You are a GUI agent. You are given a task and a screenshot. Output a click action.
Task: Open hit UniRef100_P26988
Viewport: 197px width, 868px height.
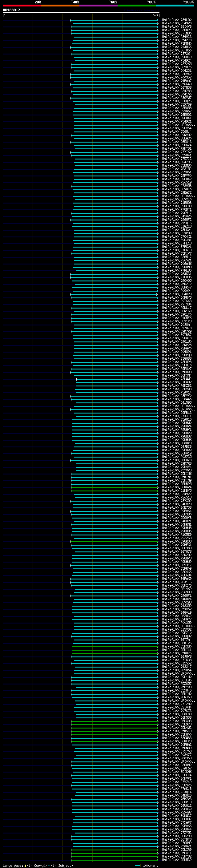point(177,592)
